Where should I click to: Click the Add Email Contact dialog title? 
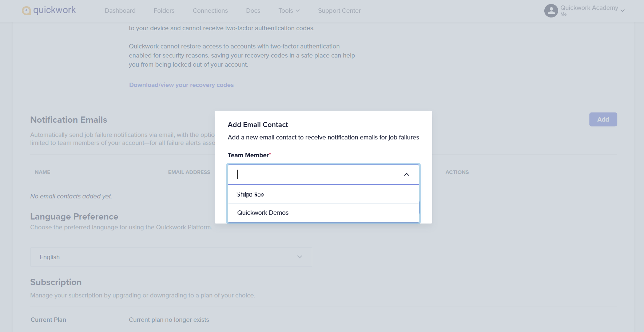click(258, 125)
